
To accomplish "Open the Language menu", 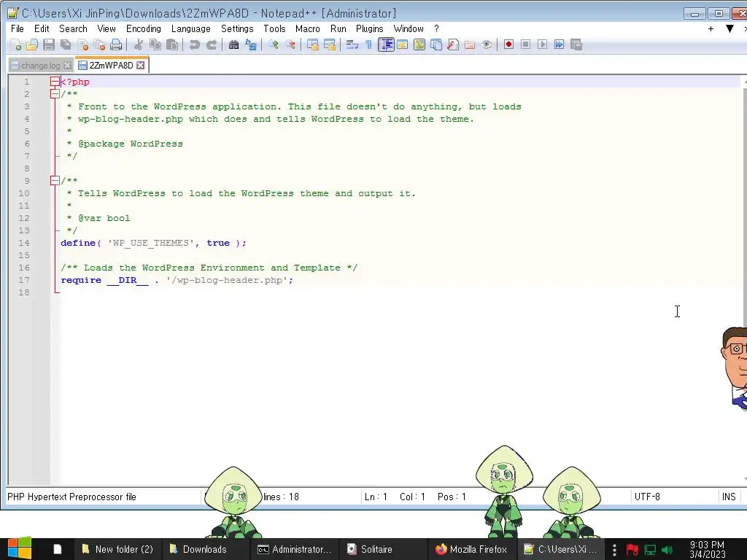I will (x=190, y=28).
